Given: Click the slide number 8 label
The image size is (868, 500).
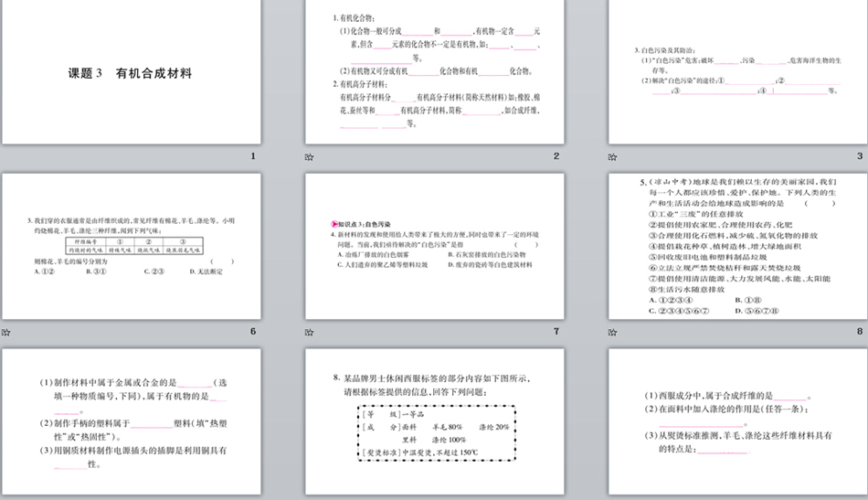Looking at the screenshot, I should (x=859, y=331).
